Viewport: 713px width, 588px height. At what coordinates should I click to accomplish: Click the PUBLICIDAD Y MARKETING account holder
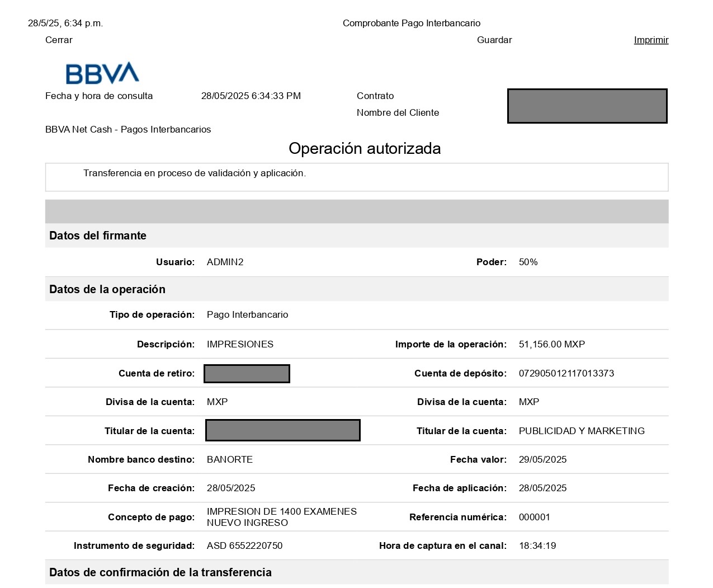582,431
